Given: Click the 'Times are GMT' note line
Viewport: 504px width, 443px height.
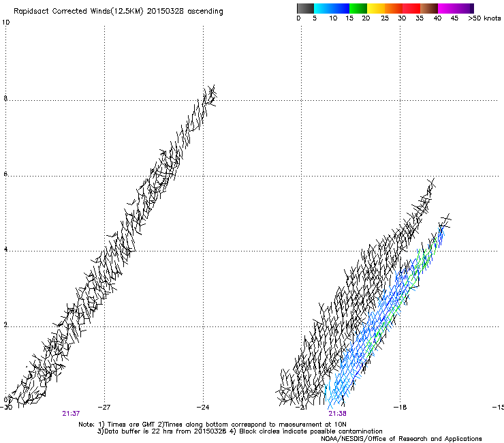Looking at the screenshot, I should click(212, 425).
